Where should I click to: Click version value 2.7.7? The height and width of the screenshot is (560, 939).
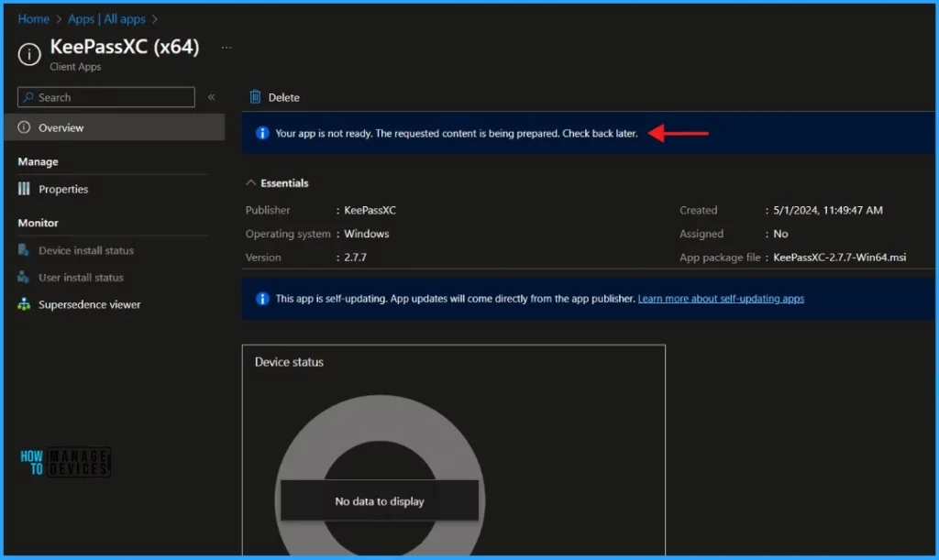click(x=355, y=258)
